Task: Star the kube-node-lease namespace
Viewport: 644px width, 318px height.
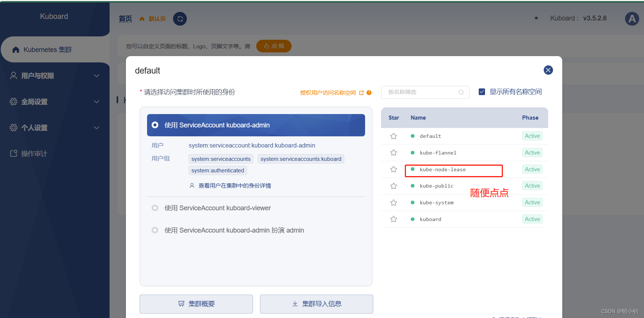Action: coord(394,169)
